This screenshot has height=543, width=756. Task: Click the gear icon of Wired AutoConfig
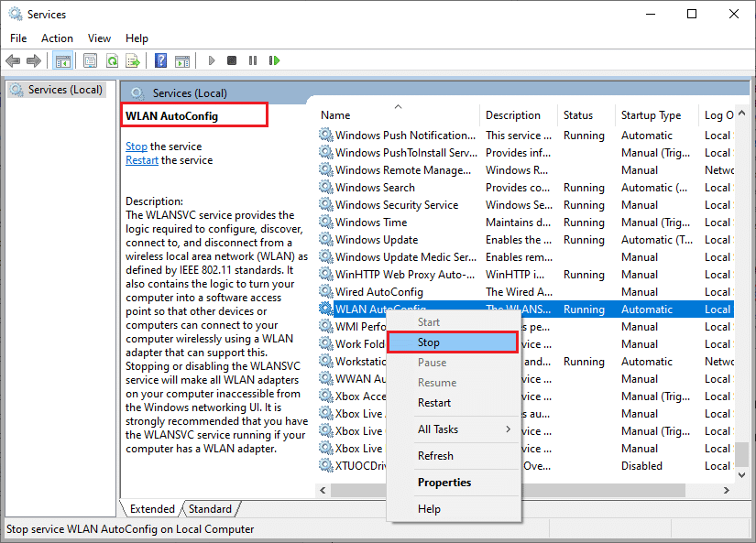coord(326,291)
